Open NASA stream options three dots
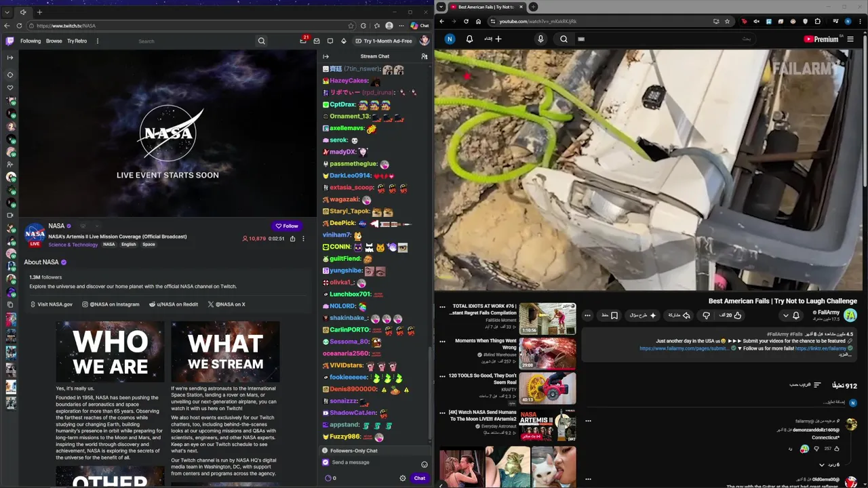The image size is (868, 488). tap(303, 239)
